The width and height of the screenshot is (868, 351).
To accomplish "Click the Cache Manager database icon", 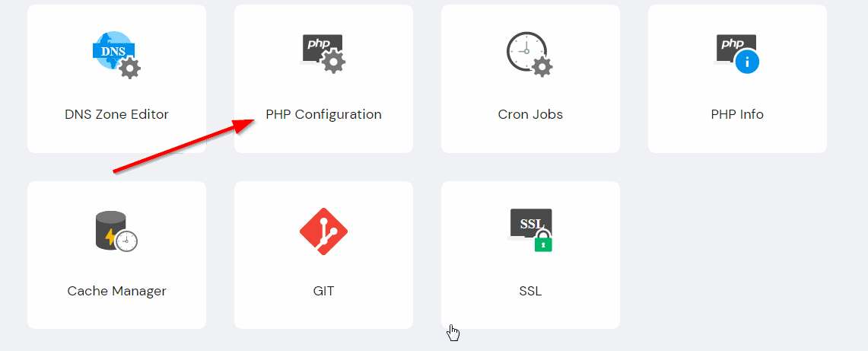I will click(116, 231).
